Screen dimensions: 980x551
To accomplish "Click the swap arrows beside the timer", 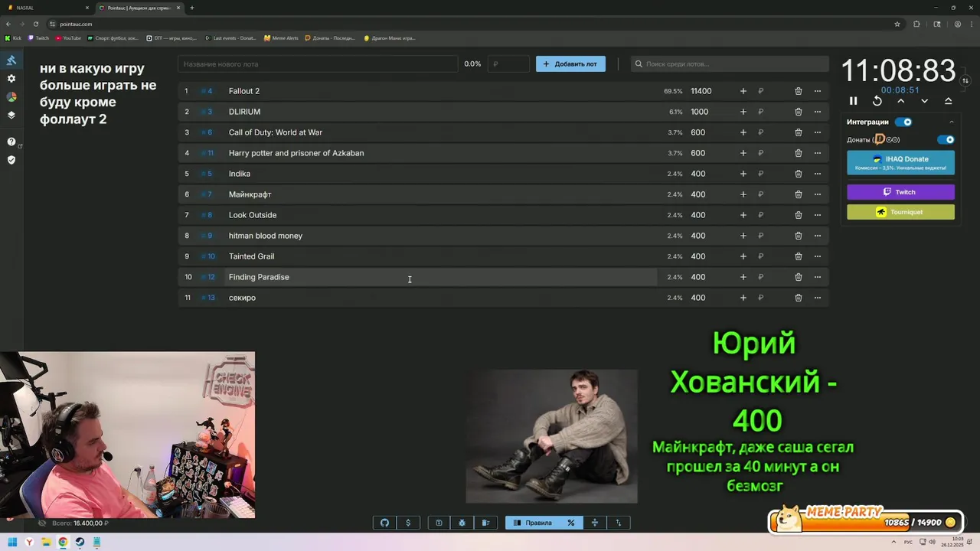I will tap(965, 80).
